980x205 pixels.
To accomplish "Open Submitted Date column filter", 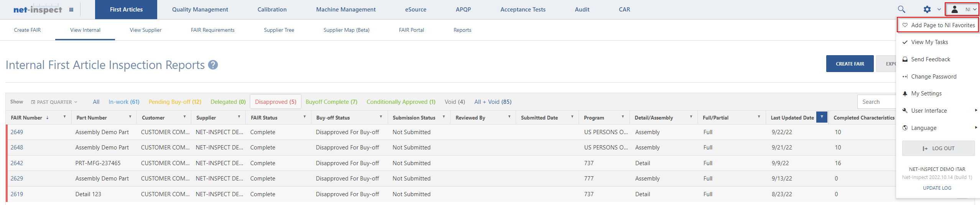I will coord(572,116).
